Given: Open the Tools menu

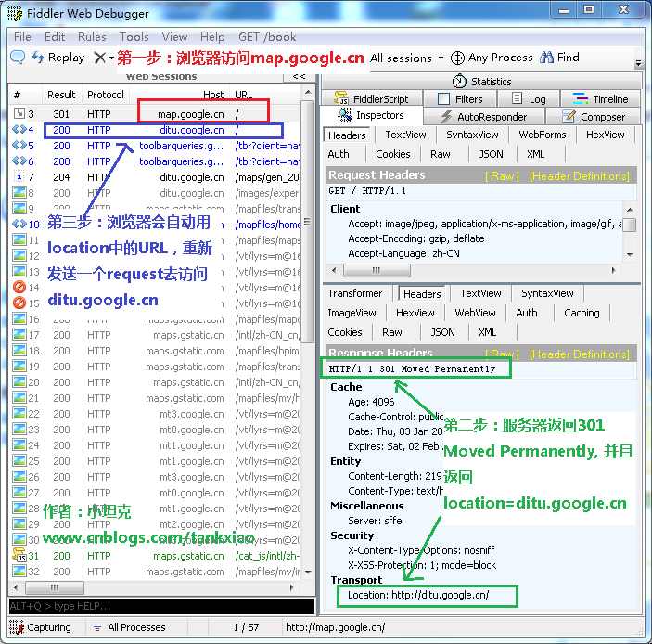Looking at the screenshot, I should click(x=134, y=36).
